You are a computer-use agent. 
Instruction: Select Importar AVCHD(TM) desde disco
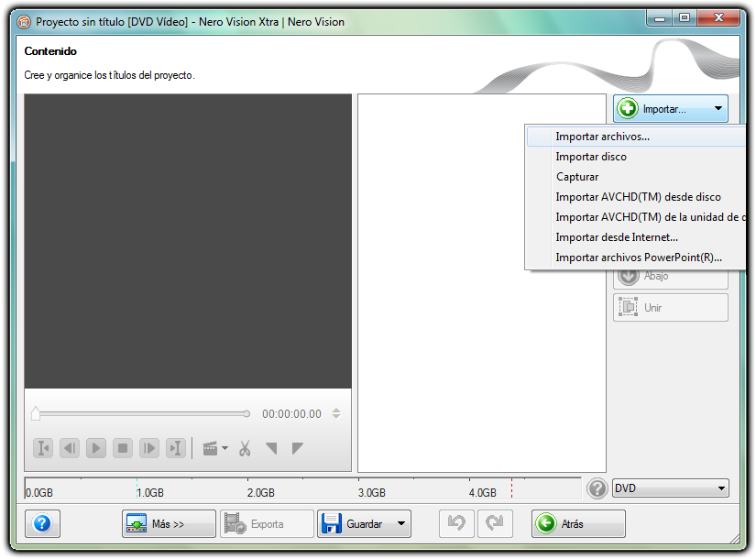[x=636, y=197]
